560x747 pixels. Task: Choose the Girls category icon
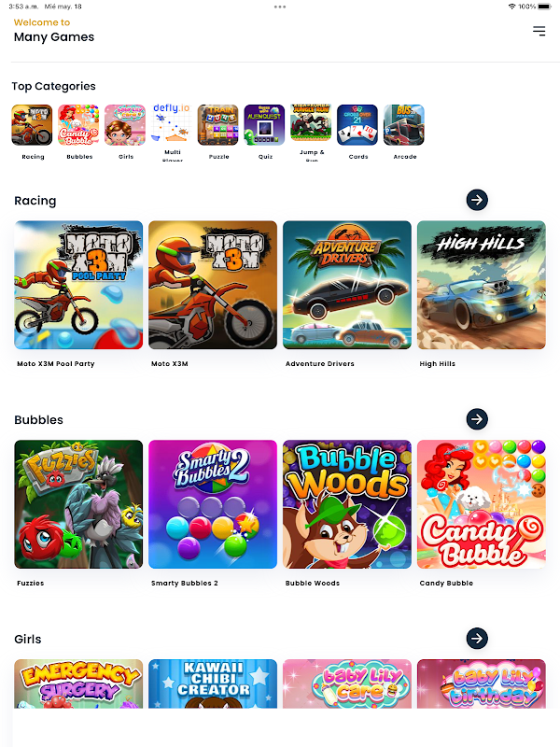click(125, 125)
